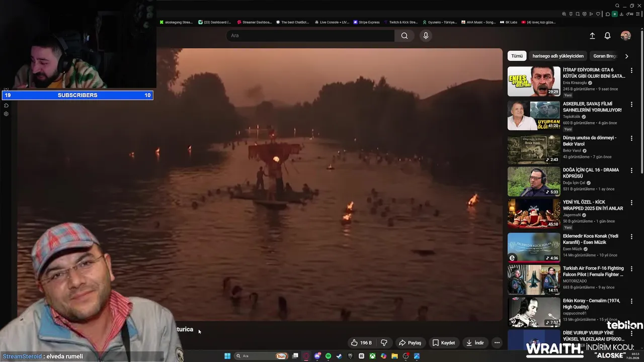Viewport: 644px width, 362px height.
Task: Open the YouTube upload/create icon
Action: (592, 36)
